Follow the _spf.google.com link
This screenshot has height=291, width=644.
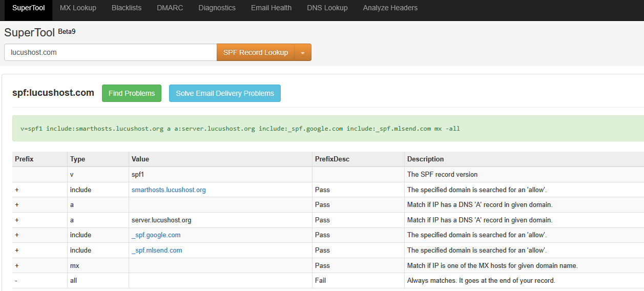point(156,235)
